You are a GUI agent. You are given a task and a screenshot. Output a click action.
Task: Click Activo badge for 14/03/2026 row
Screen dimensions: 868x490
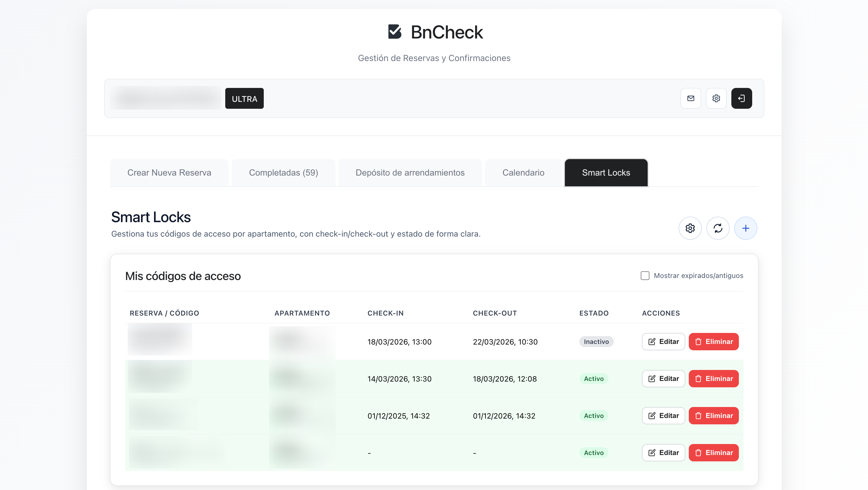(594, 379)
